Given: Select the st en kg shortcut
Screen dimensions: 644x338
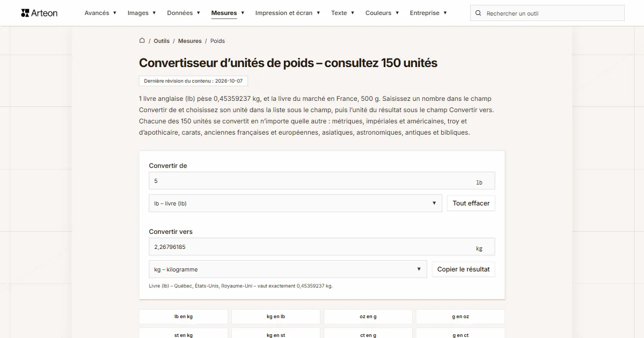Looking at the screenshot, I should click(184, 333).
